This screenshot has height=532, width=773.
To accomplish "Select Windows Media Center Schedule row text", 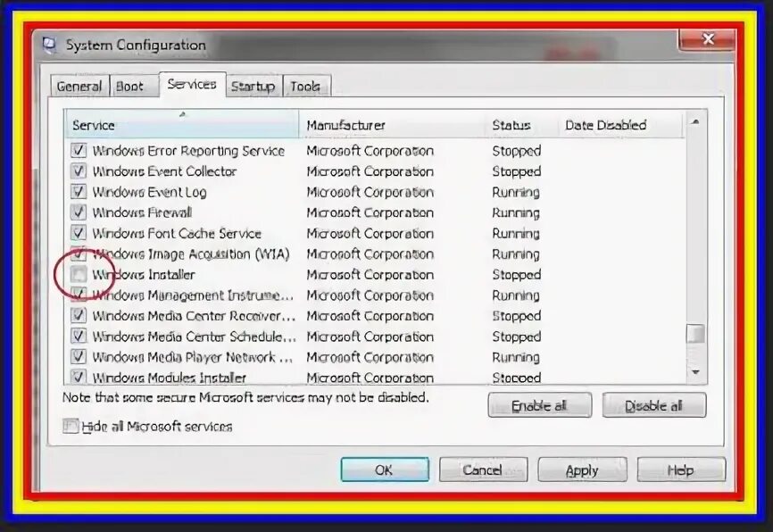I will coord(195,337).
